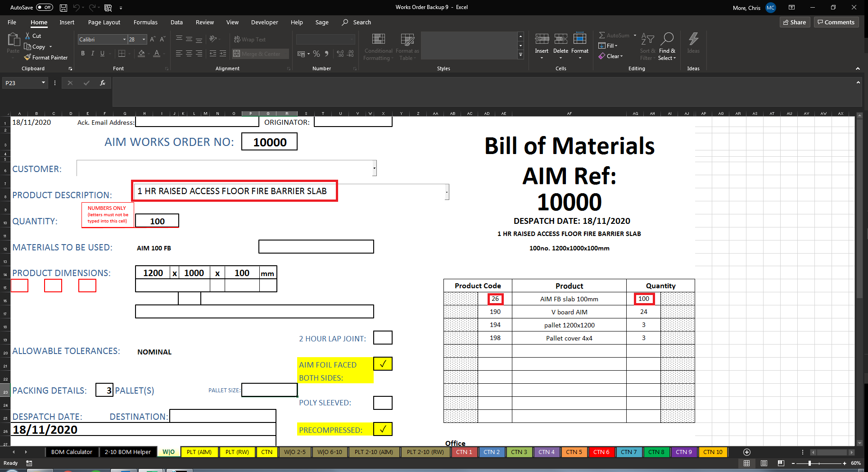Adjust the zoom slider handle
This screenshot has width=868, height=472.
[x=809, y=463]
